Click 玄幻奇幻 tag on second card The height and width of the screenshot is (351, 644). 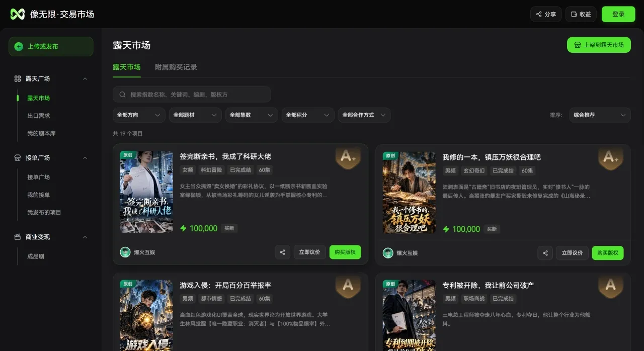coord(474,171)
